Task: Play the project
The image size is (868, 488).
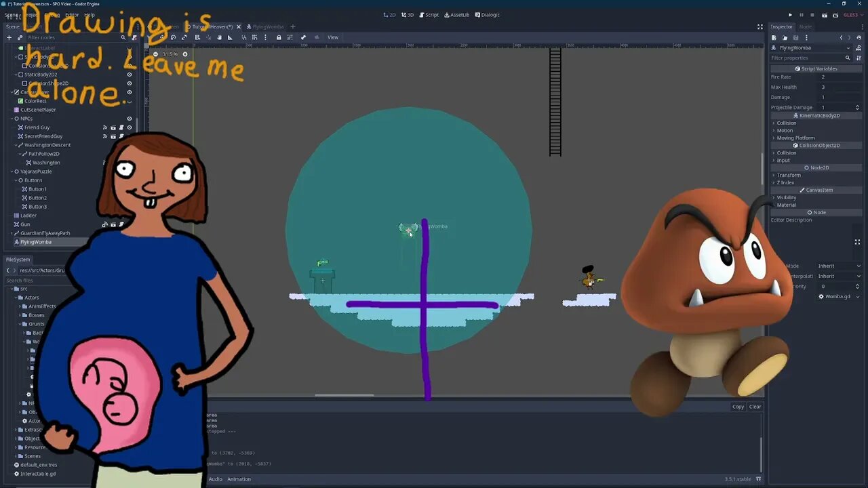Action: click(x=790, y=14)
